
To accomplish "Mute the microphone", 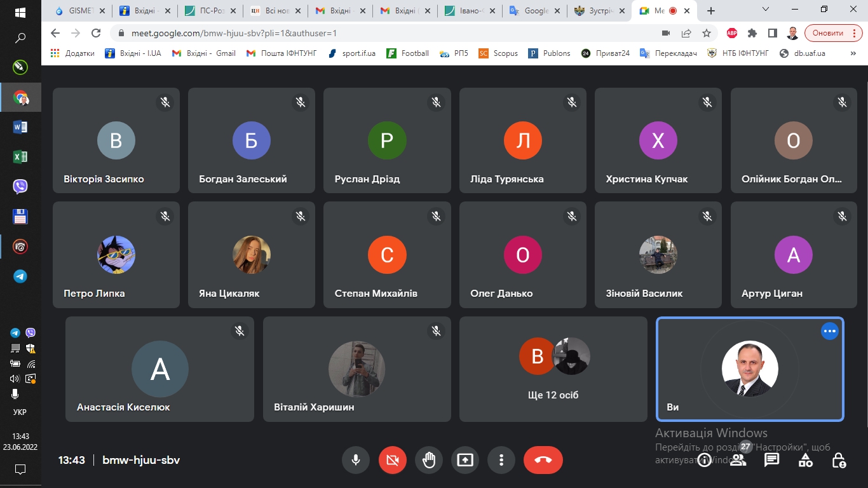I will pyautogui.click(x=356, y=460).
